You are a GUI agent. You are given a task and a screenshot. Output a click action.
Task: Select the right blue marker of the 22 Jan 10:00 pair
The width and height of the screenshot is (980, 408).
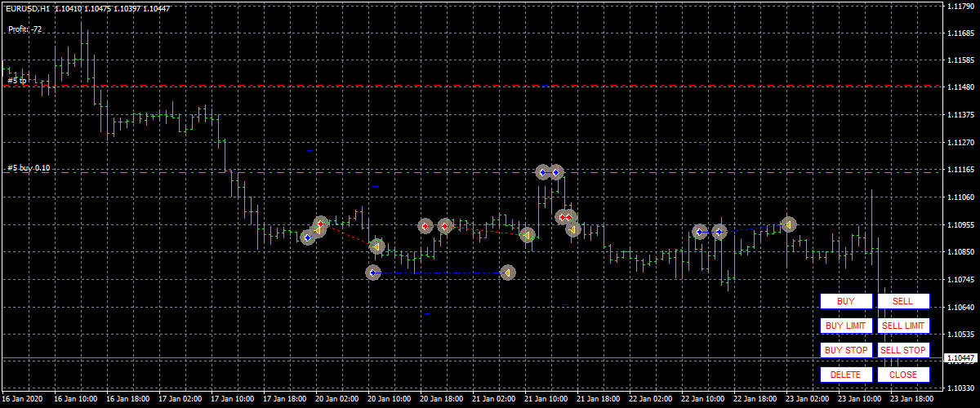click(x=719, y=232)
